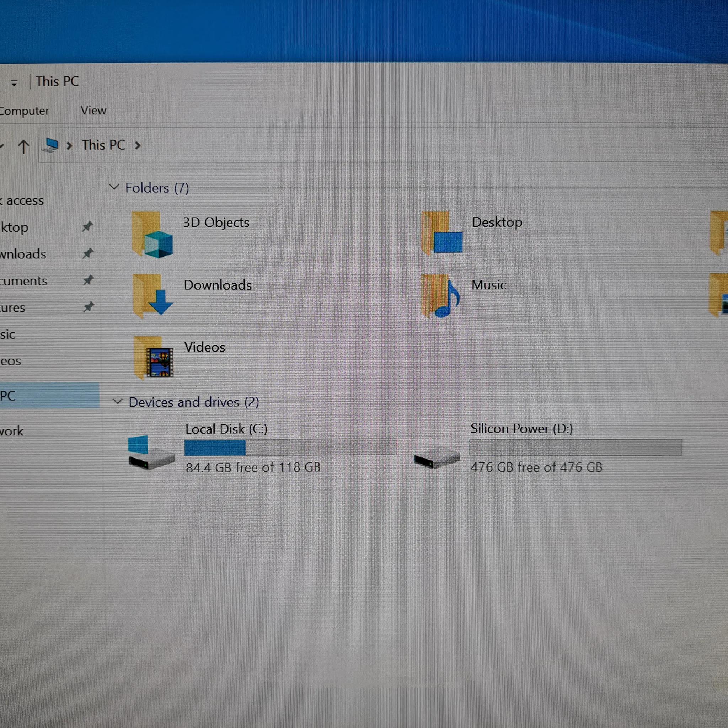Click the Devices and drives (2) header text

point(194,402)
